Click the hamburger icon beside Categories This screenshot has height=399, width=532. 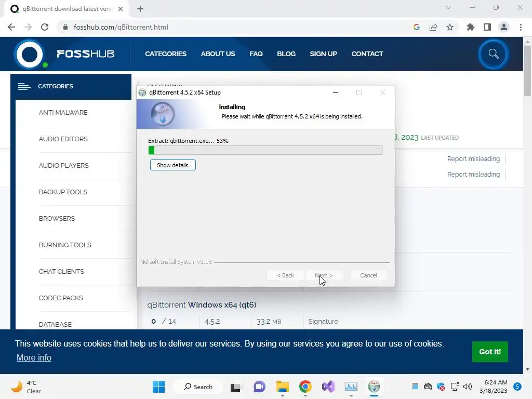(x=24, y=87)
